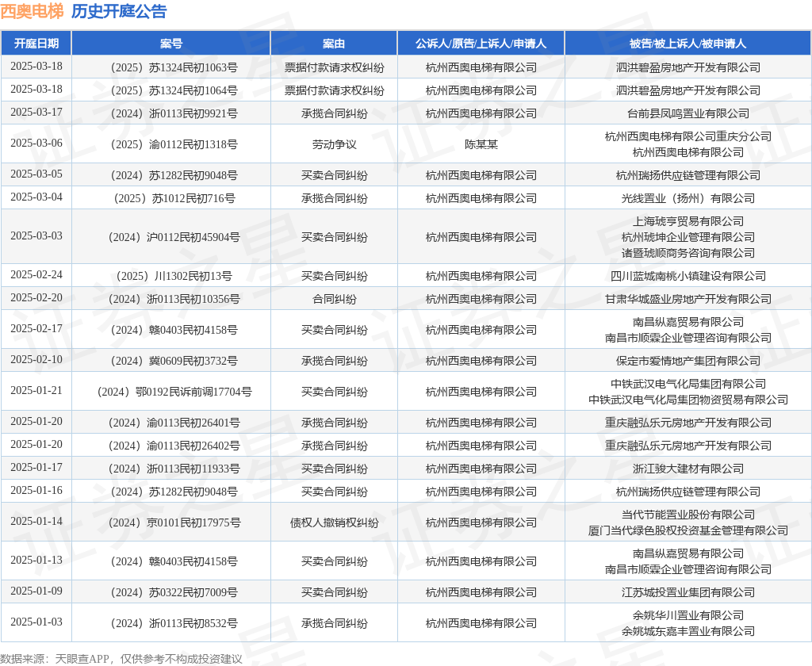Click the 合同纠纷 cell dated 2025-02-20

(x=334, y=299)
